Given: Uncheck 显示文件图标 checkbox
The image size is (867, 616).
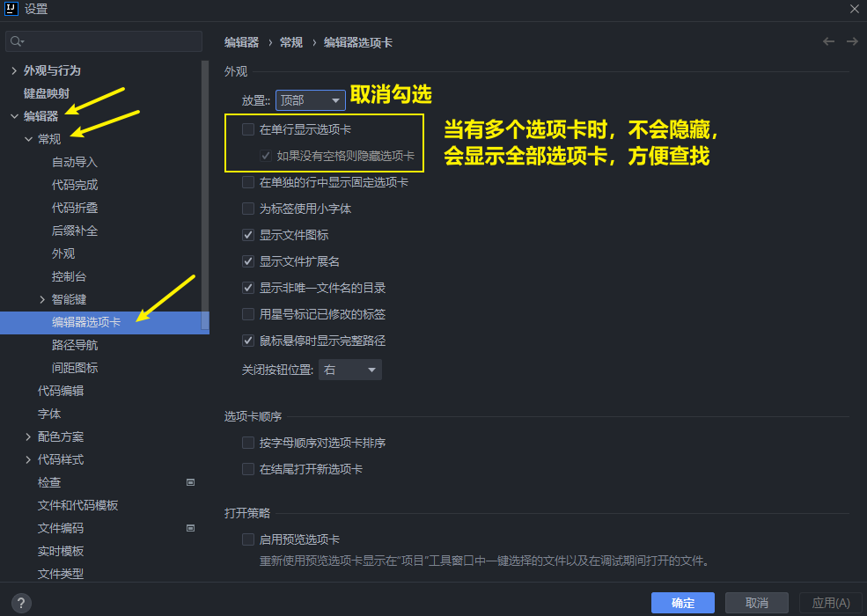Looking at the screenshot, I should (x=248, y=235).
